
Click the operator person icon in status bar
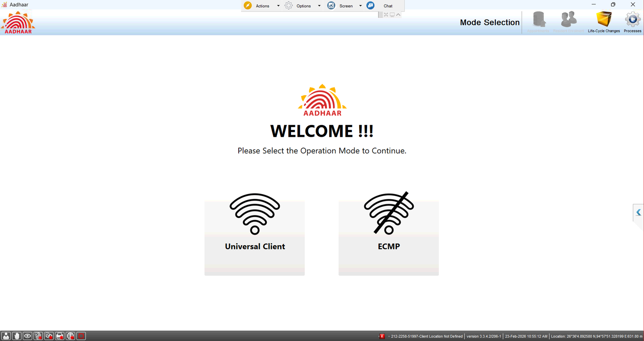tap(6, 336)
